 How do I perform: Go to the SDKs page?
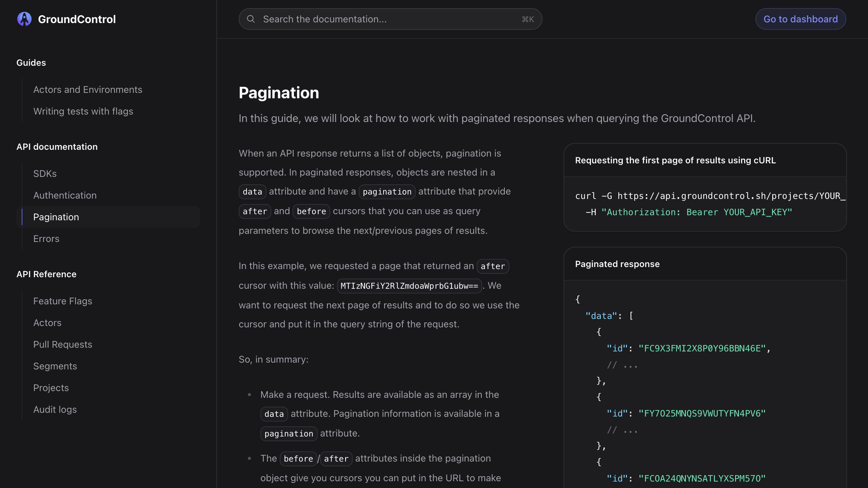point(45,174)
